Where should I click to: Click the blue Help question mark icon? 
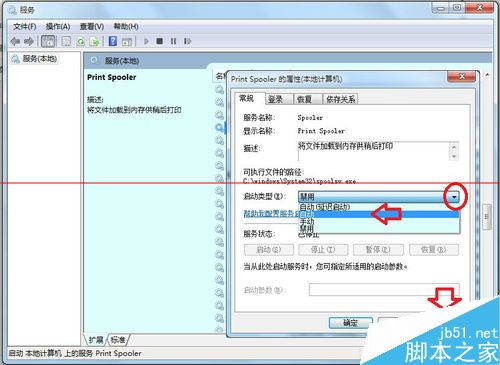tap(113, 41)
